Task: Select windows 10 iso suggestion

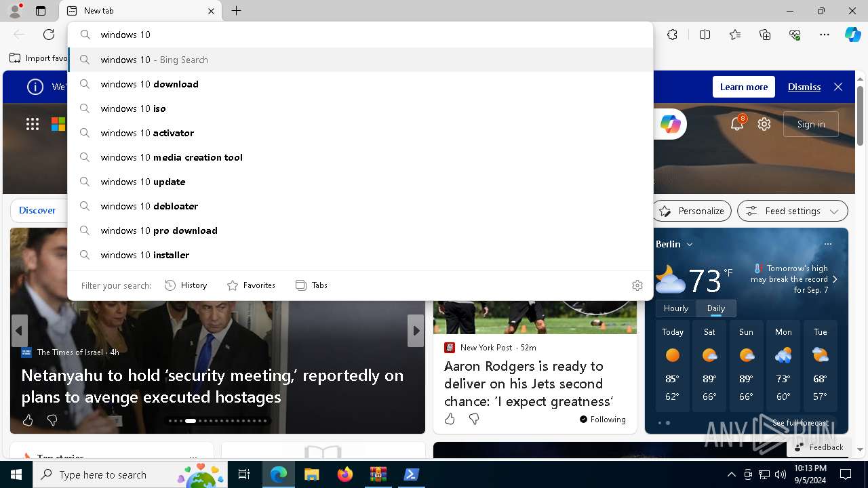Action: click(x=361, y=108)
